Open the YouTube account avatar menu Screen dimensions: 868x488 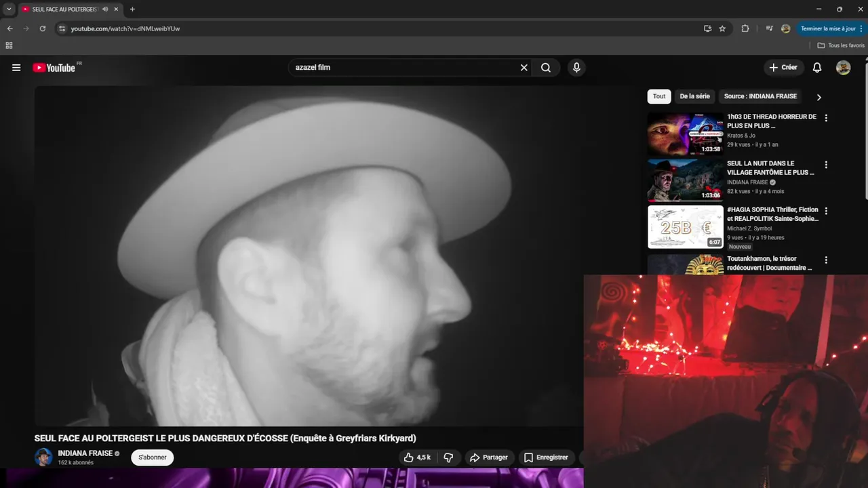pyautogui.click(x=843, y=68)
